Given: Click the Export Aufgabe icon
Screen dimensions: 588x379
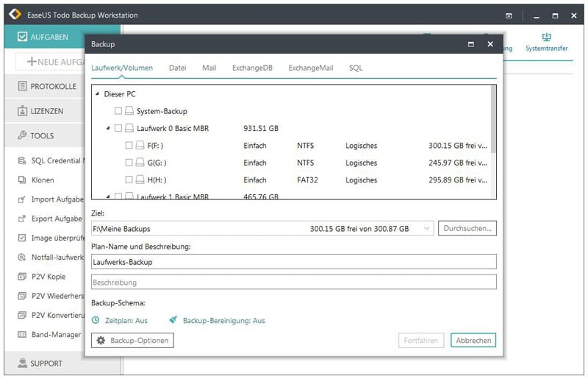Looking at the screenshot, I should 22,219.
